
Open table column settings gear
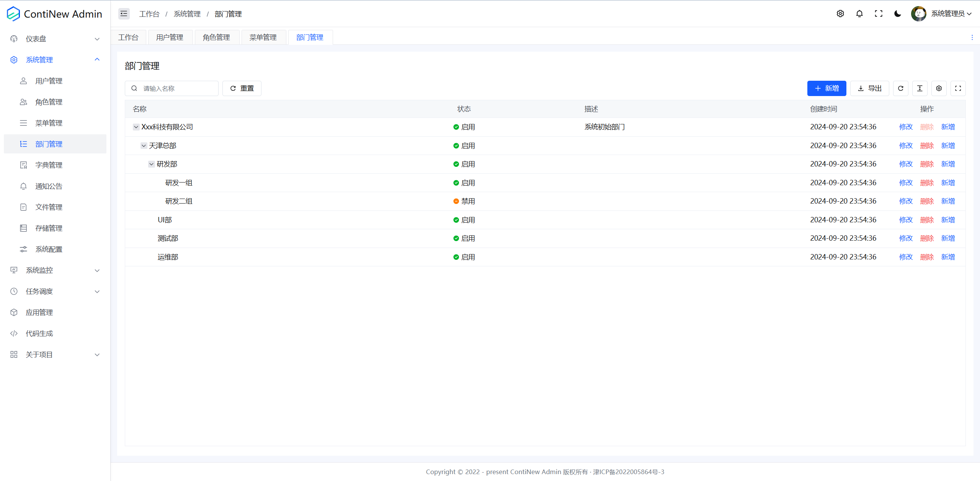click(939, 88)
